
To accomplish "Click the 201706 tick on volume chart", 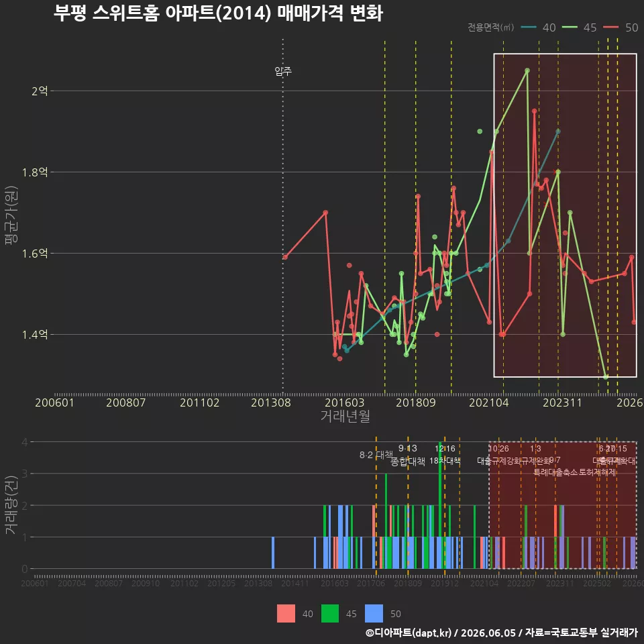I will point(371,583).
